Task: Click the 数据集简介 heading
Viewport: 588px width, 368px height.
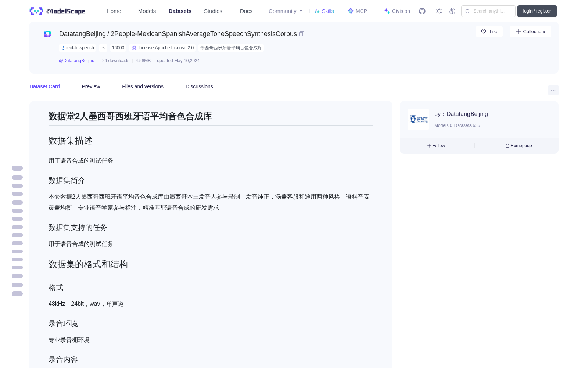Action: (67, 180)
